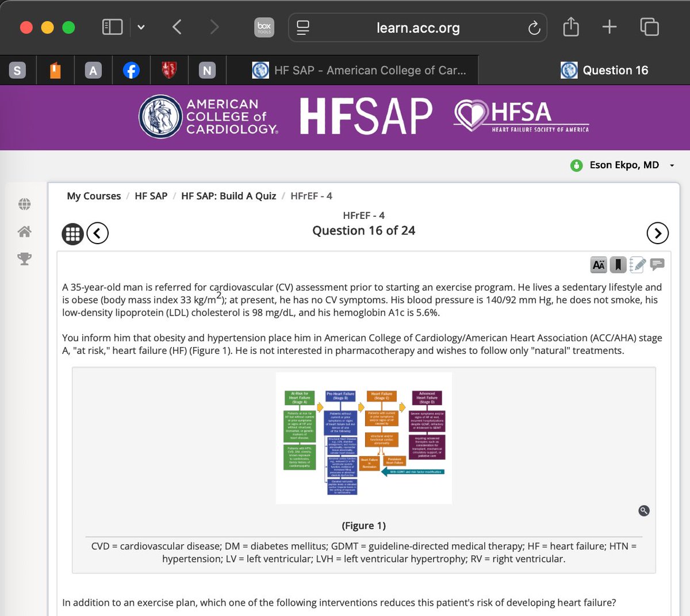Image resolution: width=690 pixels, height=616 pixels.
Task: Open achievements via the trophy icon
Action: (x=24, y=259)
